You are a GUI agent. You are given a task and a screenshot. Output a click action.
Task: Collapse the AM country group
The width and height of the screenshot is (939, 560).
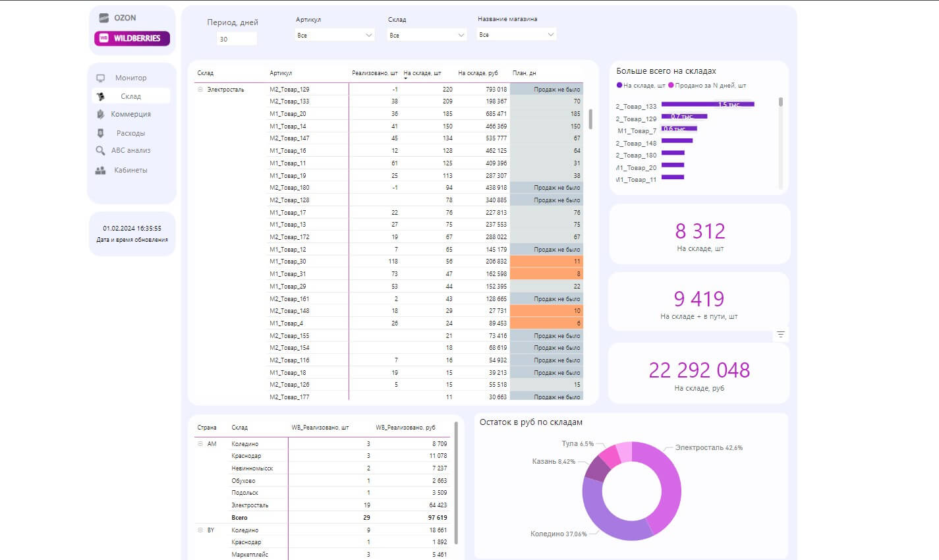(x=200, y=444)
